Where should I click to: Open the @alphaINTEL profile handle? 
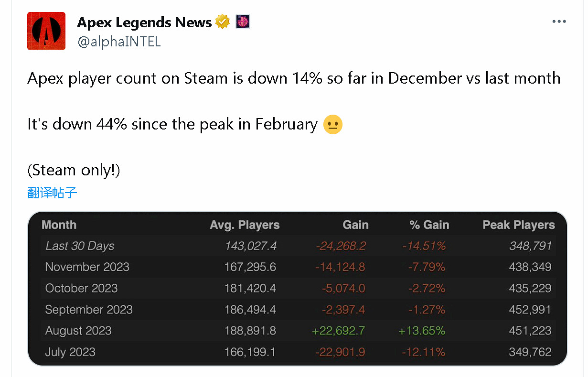tap(119, 42)
